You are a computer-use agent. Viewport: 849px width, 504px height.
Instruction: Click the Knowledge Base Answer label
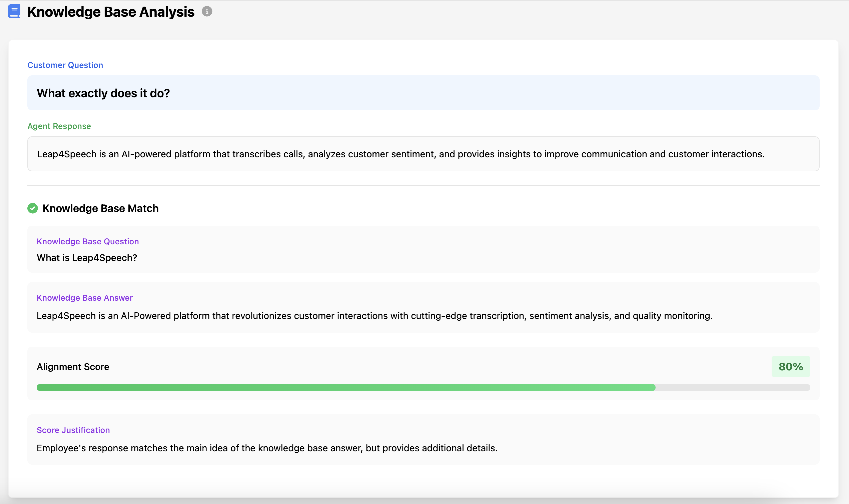tap(85, 298)
